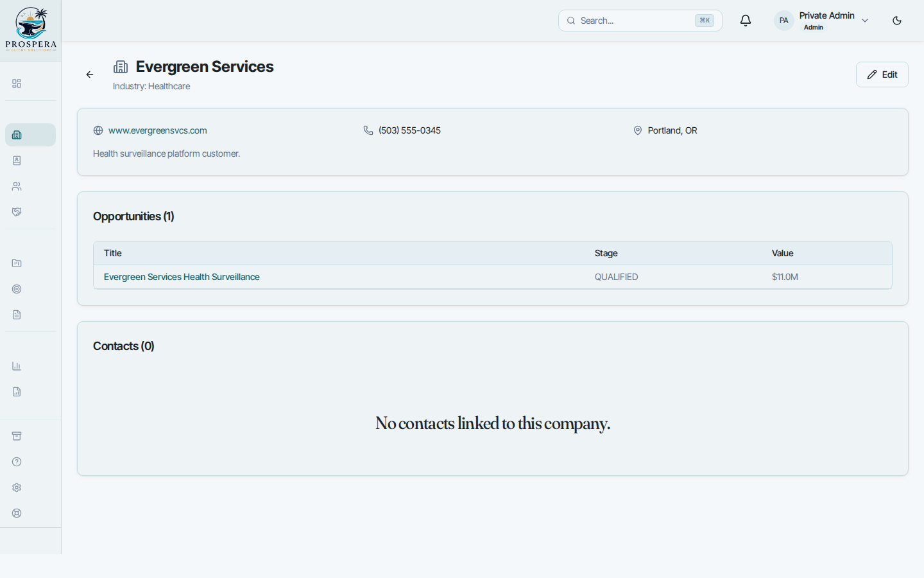
Task: Click the PA user avatar
Action: (783, 21)
